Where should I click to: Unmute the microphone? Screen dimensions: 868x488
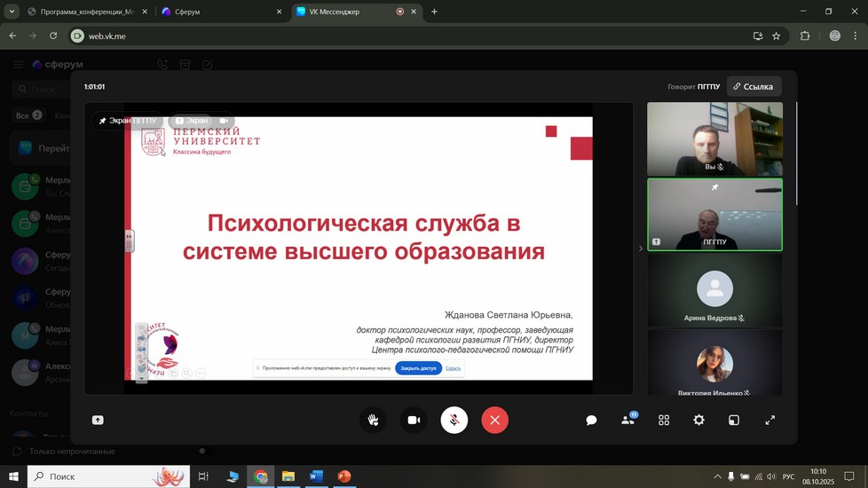(x=454, y=420)
